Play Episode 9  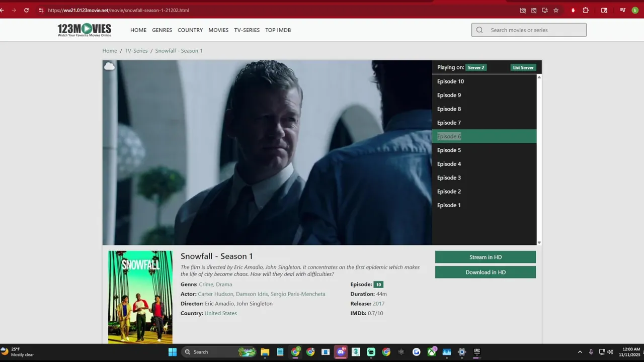(x=484, y=95)
